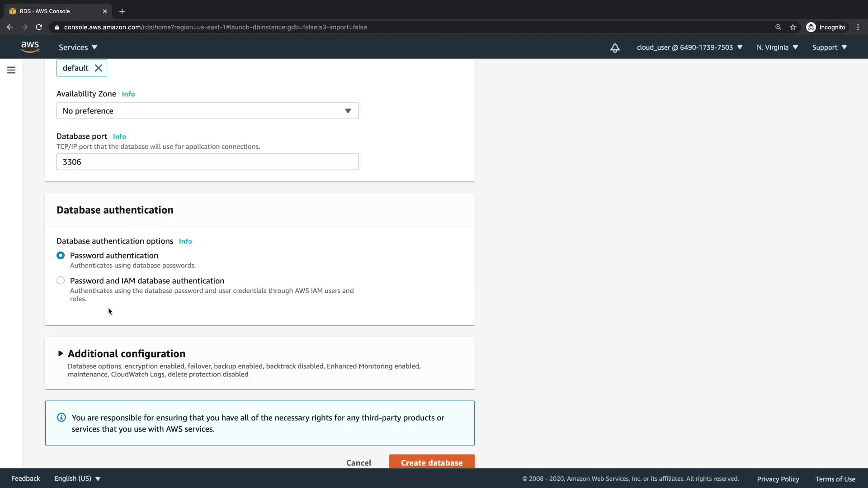The width and height of the screenshot is (868, 488).
Task: Expand the Additional configuration section
Action: coord(61,354)
